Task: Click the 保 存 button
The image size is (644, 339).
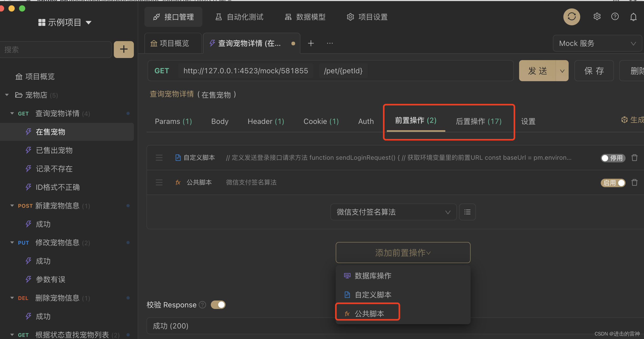Action: [x=594, y=71]
